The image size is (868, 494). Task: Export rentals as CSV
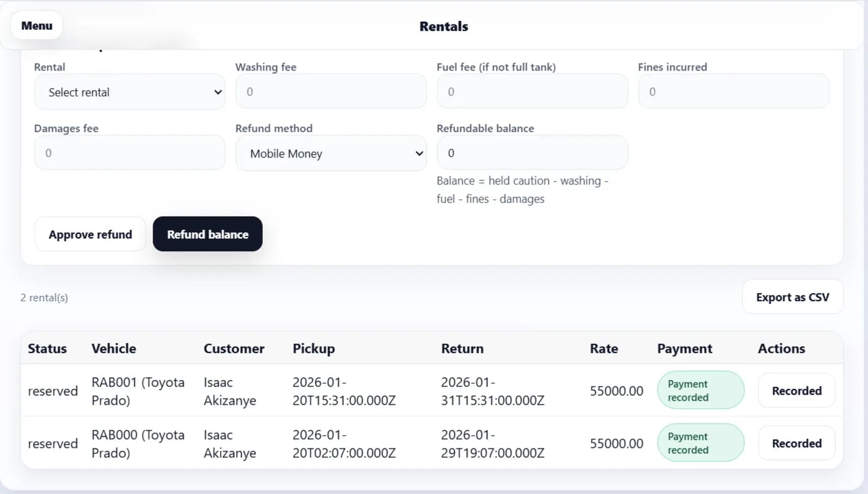[792, 297]
